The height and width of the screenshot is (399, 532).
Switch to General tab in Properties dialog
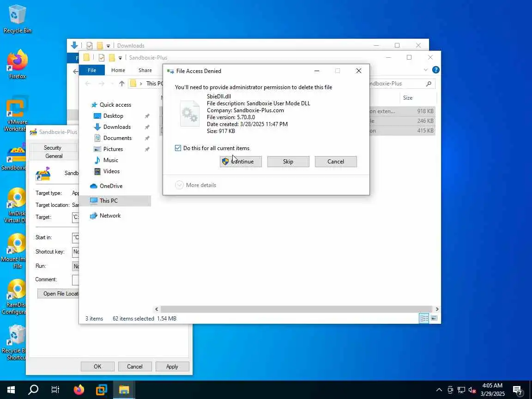click(54, 156)
